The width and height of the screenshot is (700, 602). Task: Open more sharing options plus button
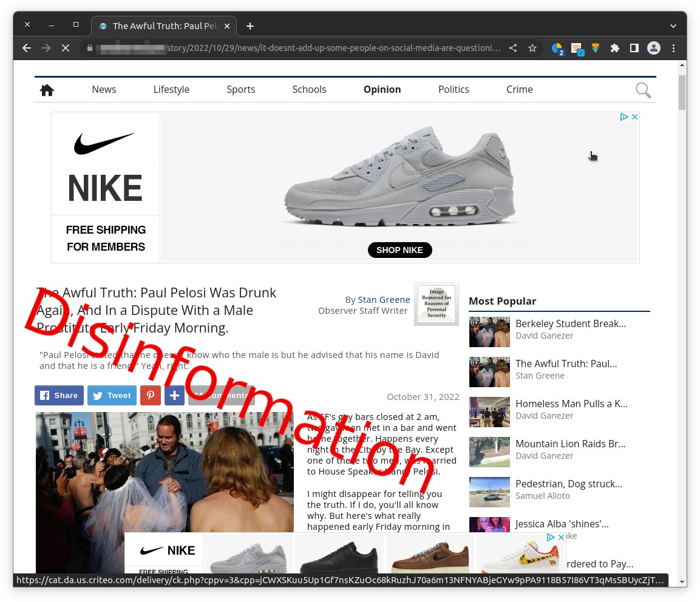click(174, 396)
